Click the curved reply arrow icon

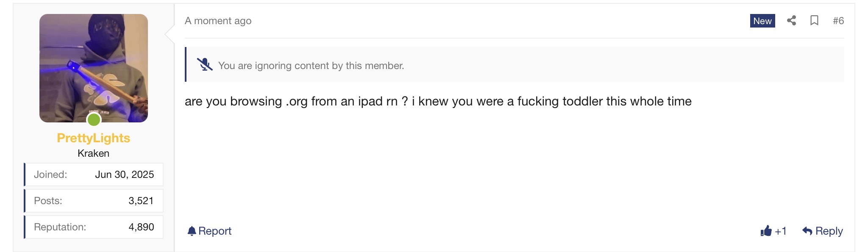click(807, 231)
